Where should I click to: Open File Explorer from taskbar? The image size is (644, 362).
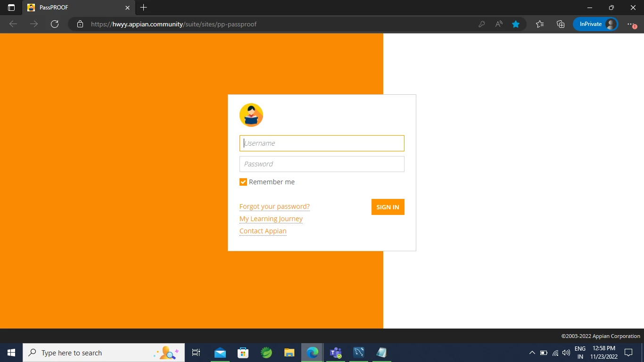click(x=289, y=353)
